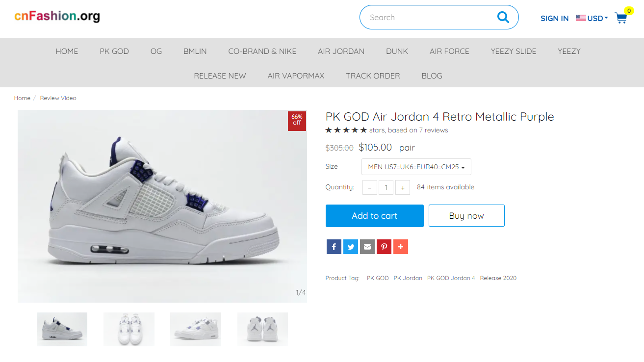Pin product on Pinterest
This screenshot has height=362, width=644.
click(384, 247)
